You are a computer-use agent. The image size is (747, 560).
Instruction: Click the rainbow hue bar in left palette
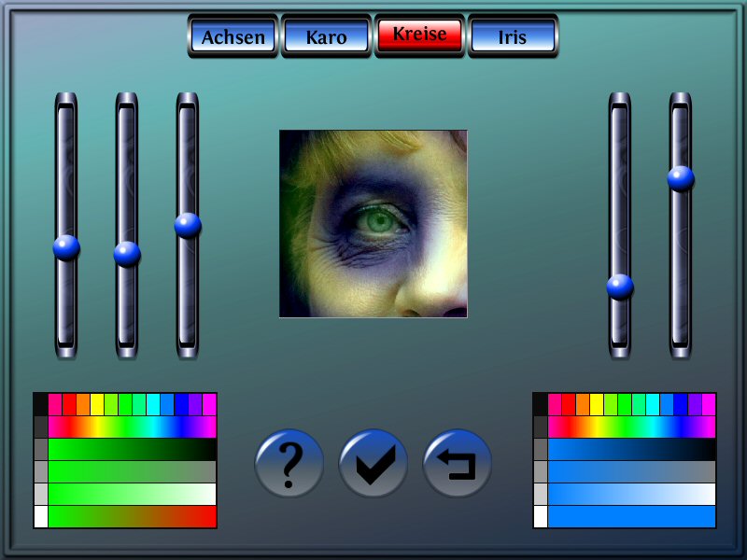coord(133,427)
